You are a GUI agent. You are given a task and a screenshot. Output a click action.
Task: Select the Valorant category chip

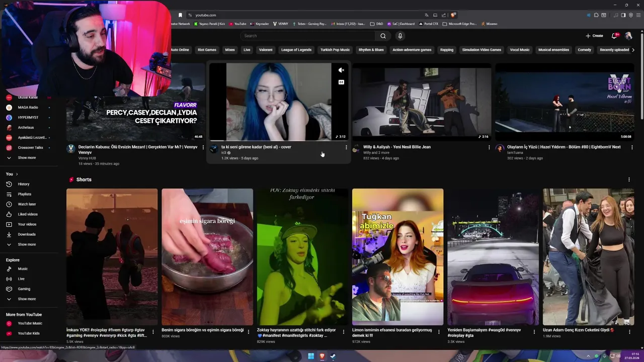click(x=266, y=50)
